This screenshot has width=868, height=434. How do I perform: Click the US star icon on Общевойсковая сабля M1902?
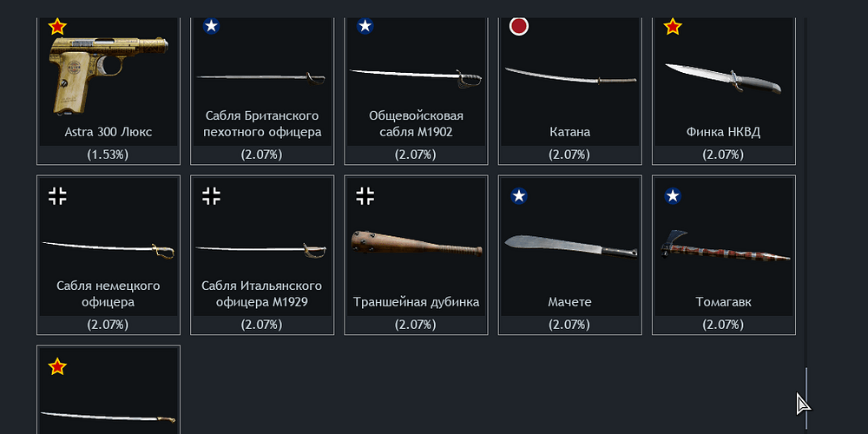coord(365,26)
